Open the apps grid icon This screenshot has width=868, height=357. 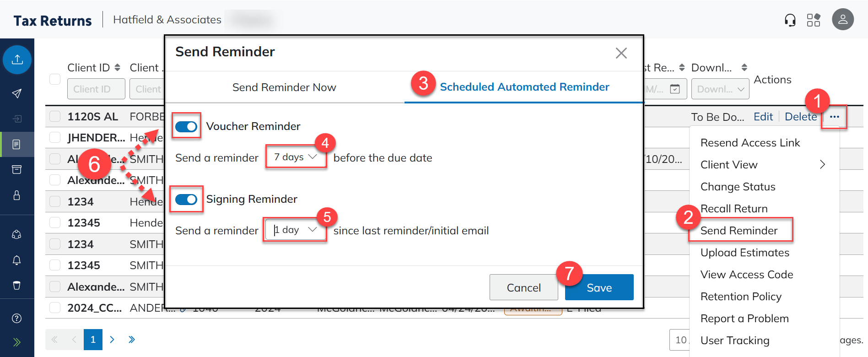813,20
